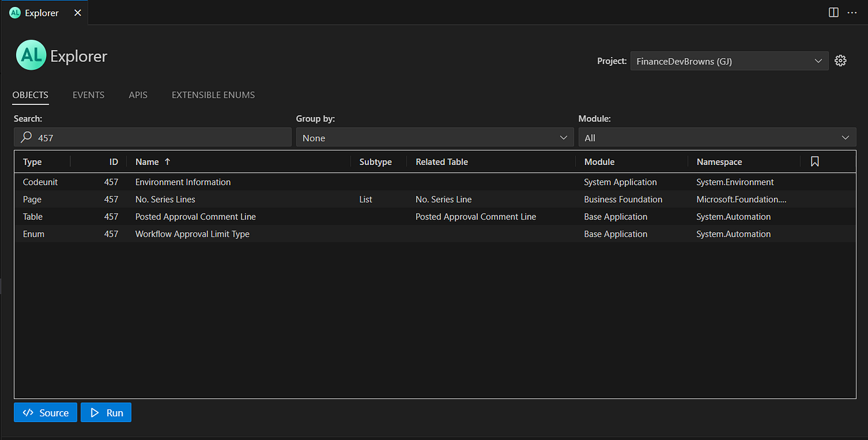
Task: Click the AL Explorer logo icon
Action: tap(31, 55)
